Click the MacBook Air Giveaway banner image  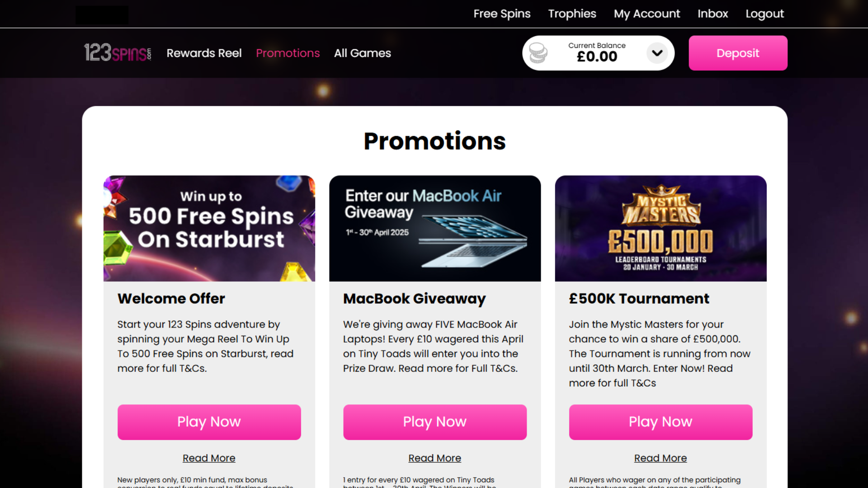click(x=434, y=228)
